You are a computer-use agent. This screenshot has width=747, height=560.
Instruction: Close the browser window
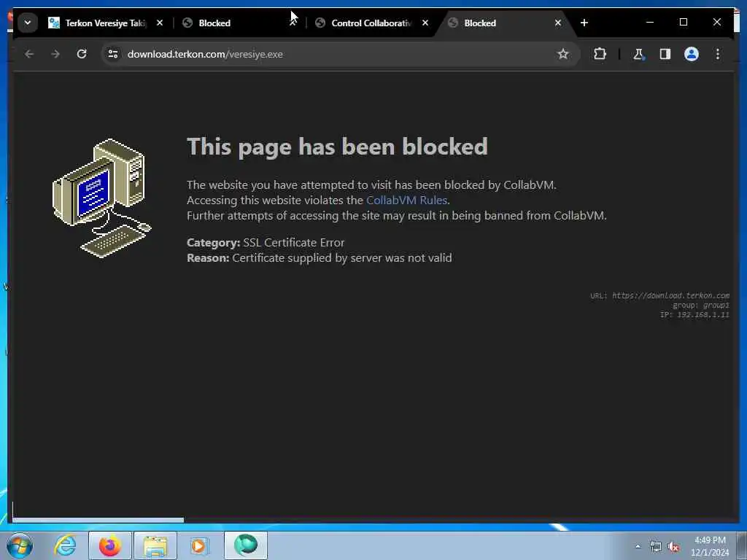tap(717, 23)
